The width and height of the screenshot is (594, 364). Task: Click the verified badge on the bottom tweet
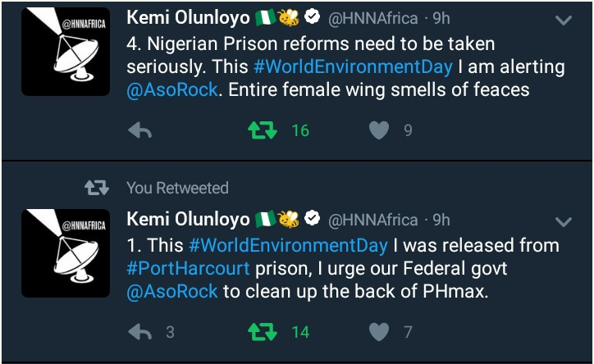[313, 219]
